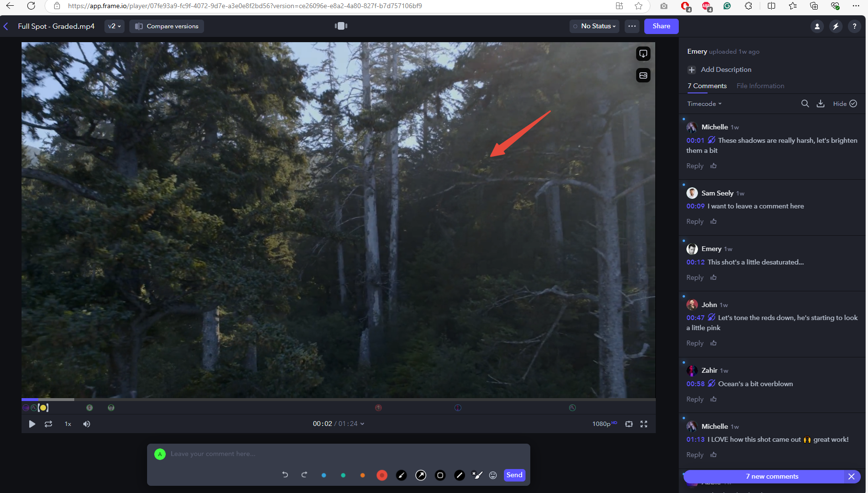Jump to the 01:13 comment marker on timeline
This screenshot has height=493, width=868.
[572, 408]
